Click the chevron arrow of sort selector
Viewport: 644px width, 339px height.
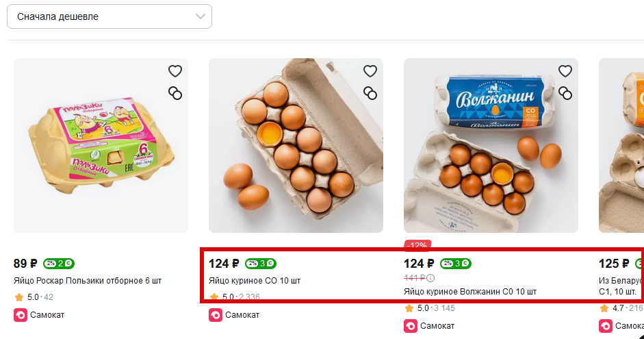[201, 16]
